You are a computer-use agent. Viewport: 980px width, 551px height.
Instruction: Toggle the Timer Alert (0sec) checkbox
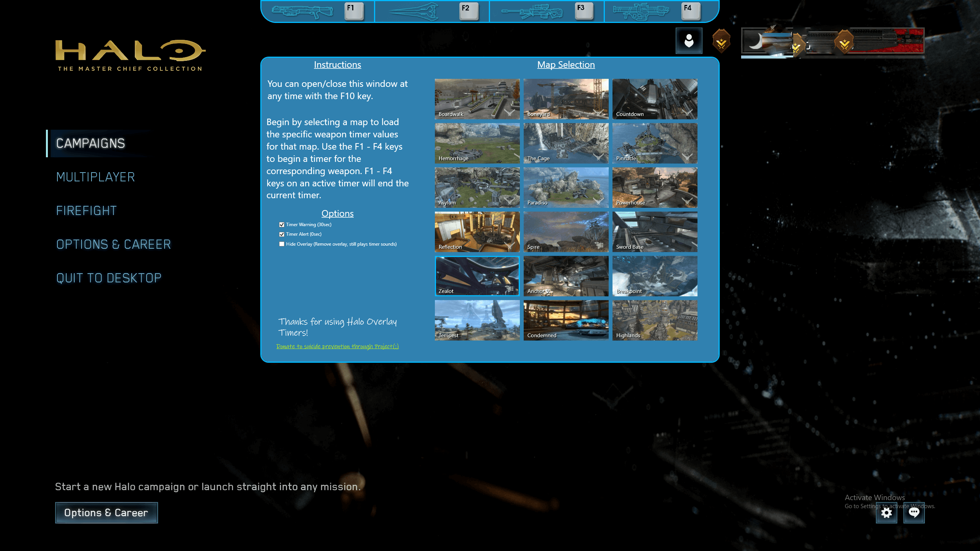click(282, 234)
